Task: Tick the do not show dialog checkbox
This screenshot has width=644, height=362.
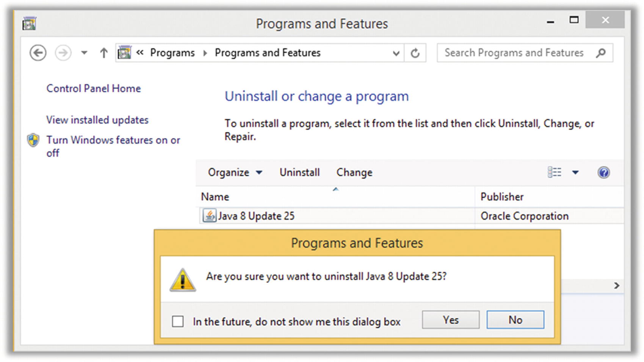Action: point(178,321)
